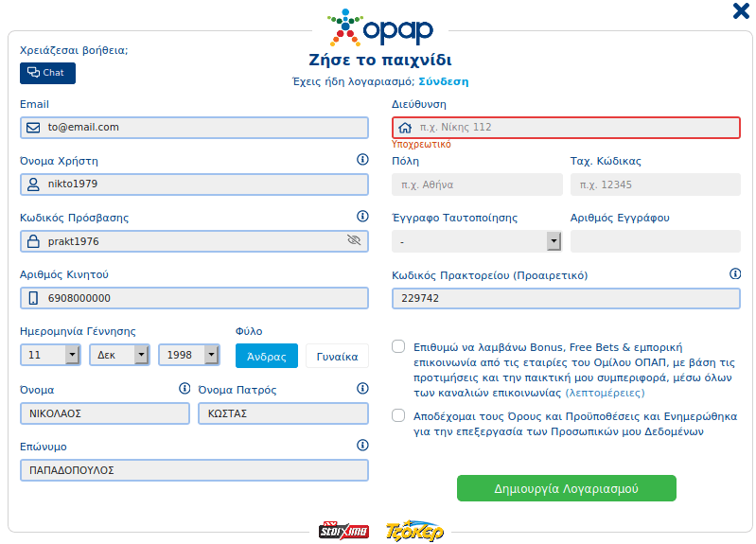Click the Ζήσε το παιχνίδι heading
Image resolution: width=756 pixels, height=544 pixels.
[380, 60]
